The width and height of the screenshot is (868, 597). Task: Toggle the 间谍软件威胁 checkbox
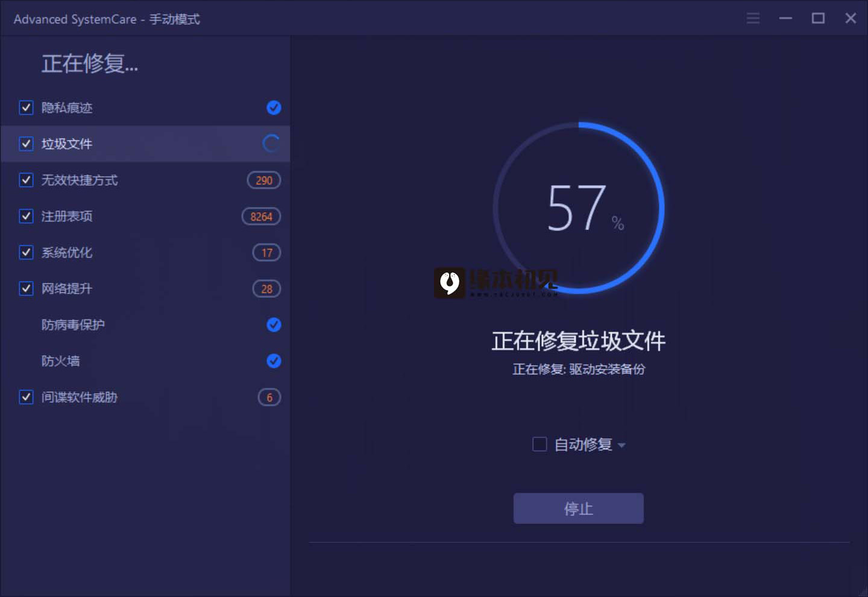point(26,397)
